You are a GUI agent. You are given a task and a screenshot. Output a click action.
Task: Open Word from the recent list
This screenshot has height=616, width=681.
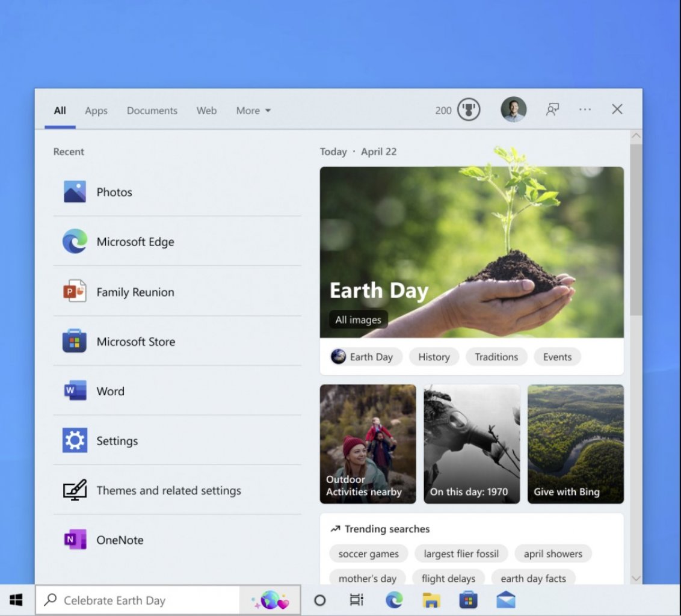pos(177,390)
